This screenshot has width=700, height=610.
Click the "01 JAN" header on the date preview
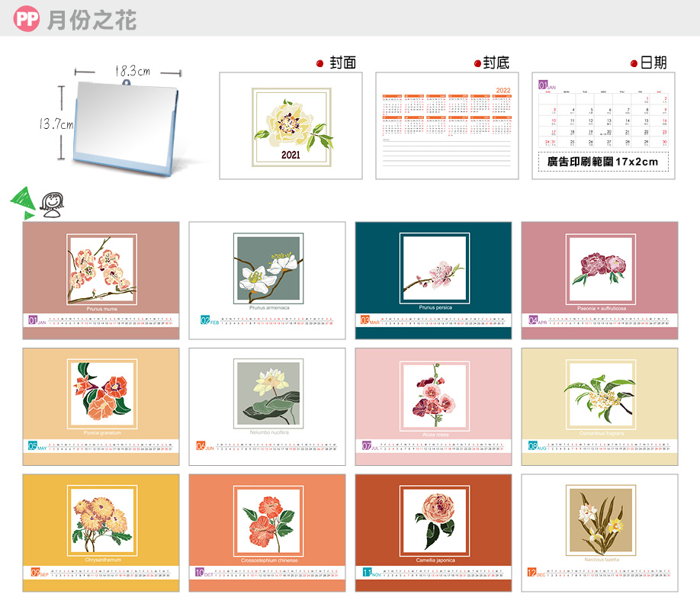547,85
